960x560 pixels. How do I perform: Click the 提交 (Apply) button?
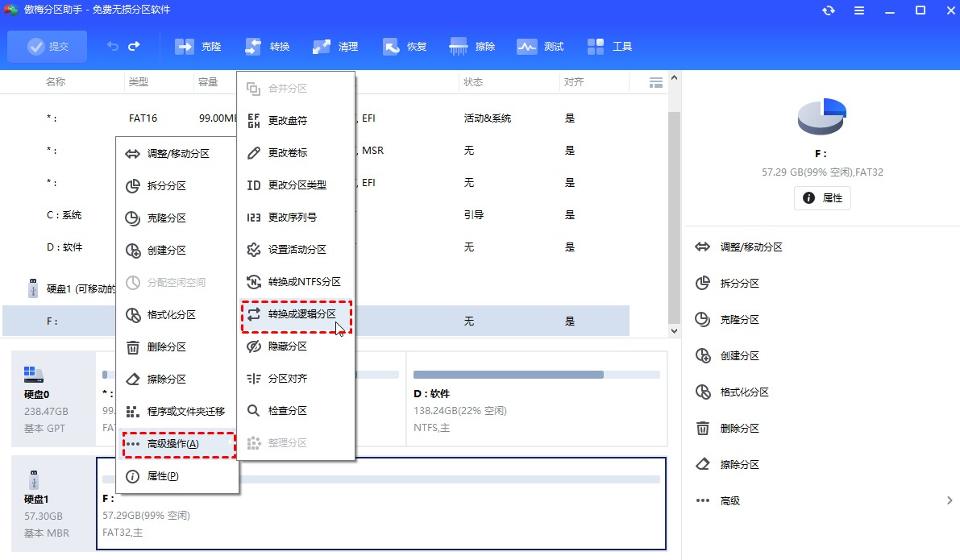(47, 46)
